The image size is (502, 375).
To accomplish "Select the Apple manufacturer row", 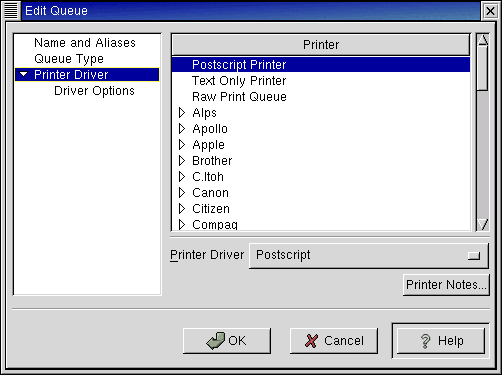I will pos(321,145).
